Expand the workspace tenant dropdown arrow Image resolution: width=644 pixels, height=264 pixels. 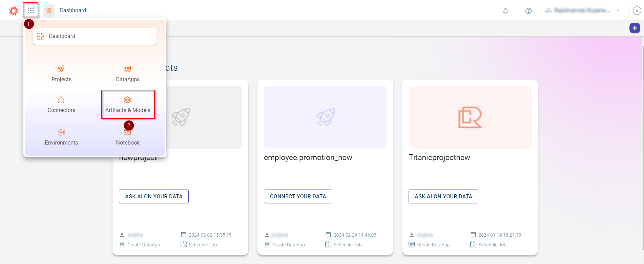pyautogui.click(x=618, y=11)
